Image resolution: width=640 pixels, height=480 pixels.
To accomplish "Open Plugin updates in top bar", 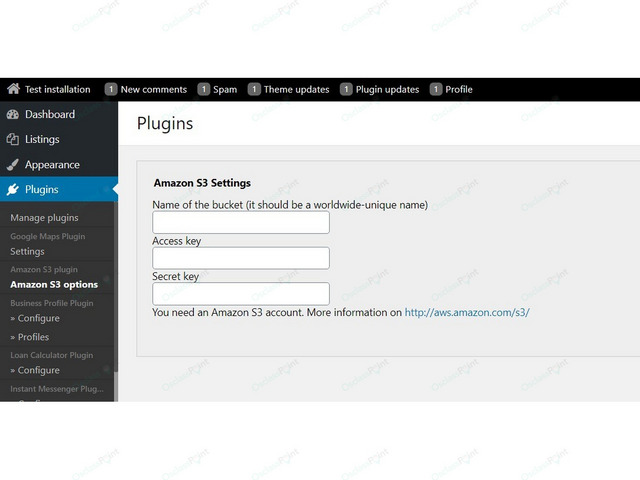I will (387, 89).
